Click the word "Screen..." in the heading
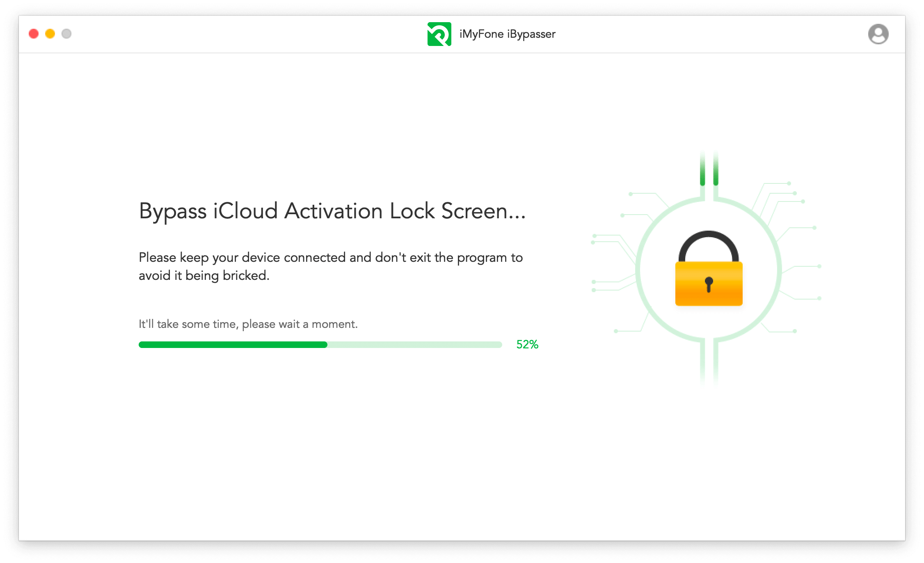This screenshot has width=924, height=563. point(483,211)
